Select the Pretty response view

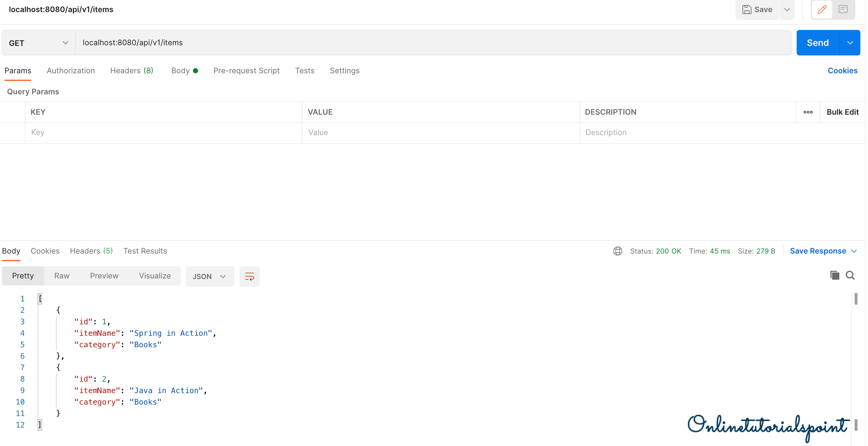[23, 276]
